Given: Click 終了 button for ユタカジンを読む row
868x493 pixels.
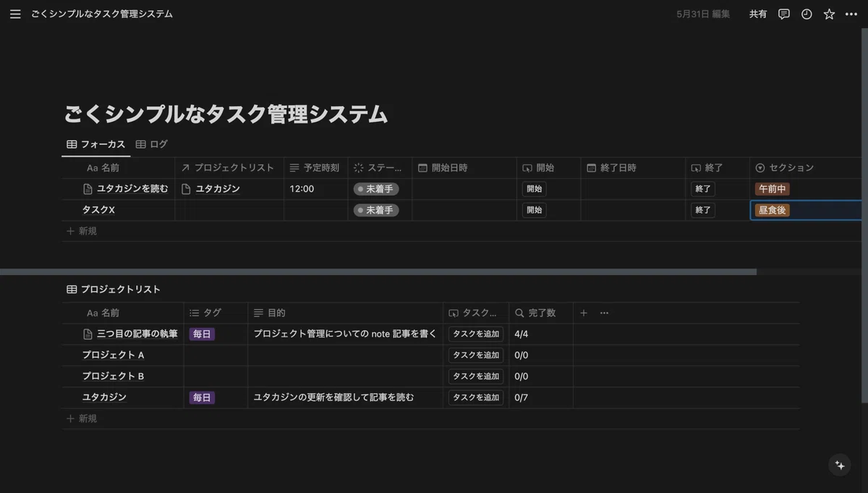Looking at the screenshot, I should [x=703, y=189].
